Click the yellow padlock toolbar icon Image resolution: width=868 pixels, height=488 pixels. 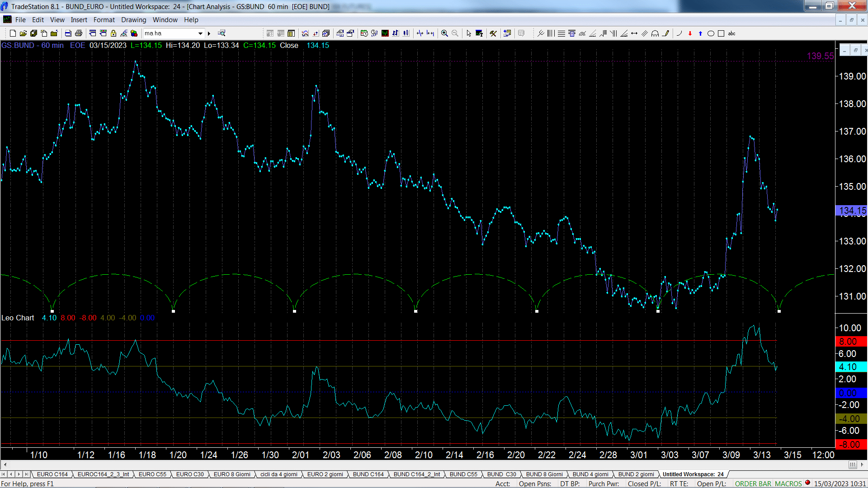tap(113, 33)
